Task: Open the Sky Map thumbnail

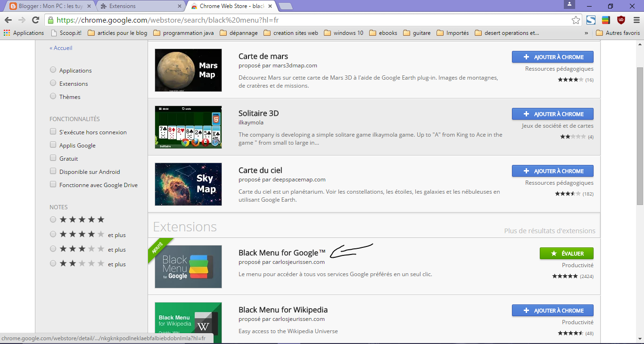Action: 188,184
